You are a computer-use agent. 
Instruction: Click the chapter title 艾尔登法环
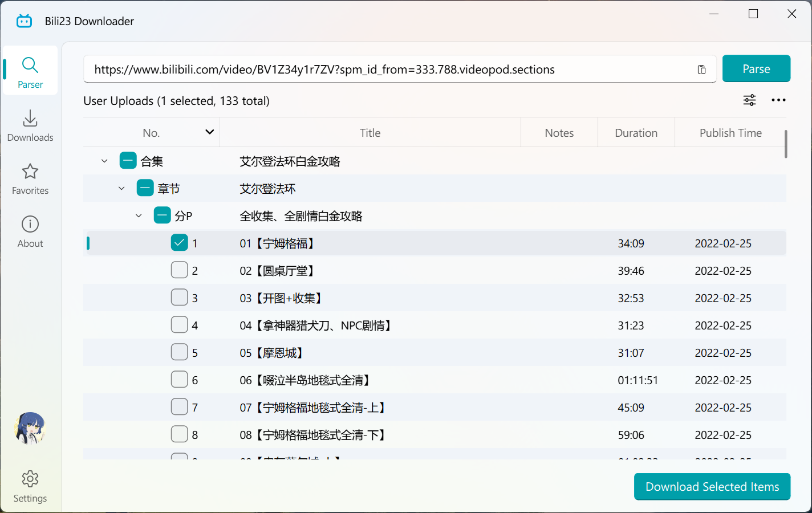click(267, 189)
